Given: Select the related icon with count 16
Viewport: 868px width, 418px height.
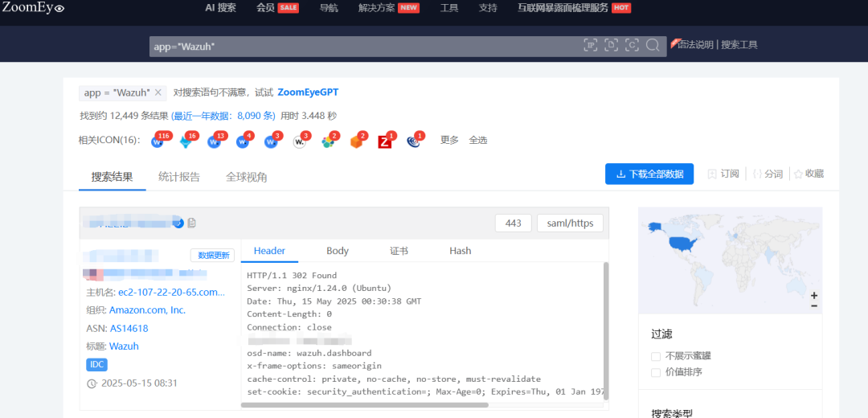Looking at the screenshot, I should point(186,141).
